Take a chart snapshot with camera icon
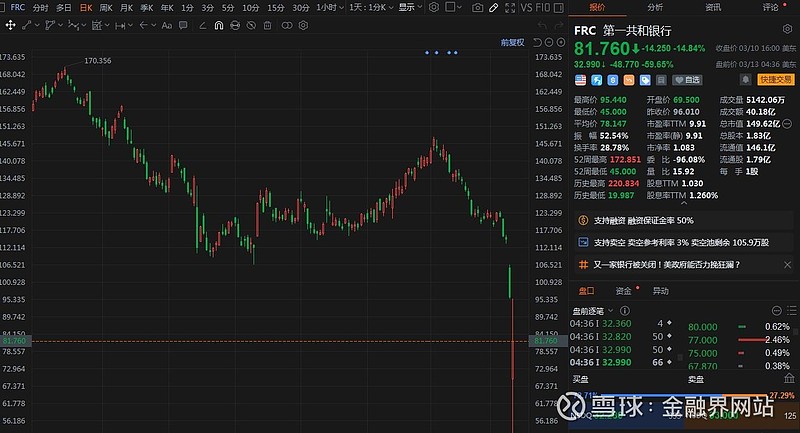Viewport: 800px width, 433px height. point(477,8)
